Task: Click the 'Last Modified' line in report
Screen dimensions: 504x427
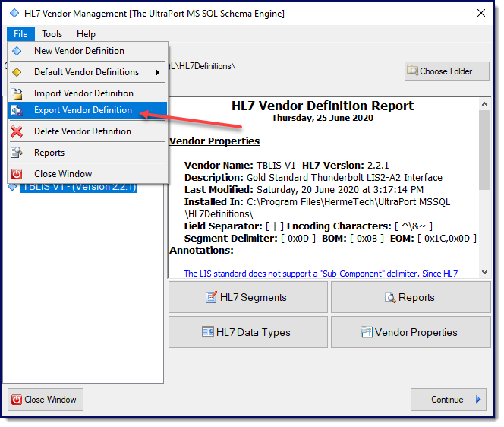Action: [x=304, y=190]
